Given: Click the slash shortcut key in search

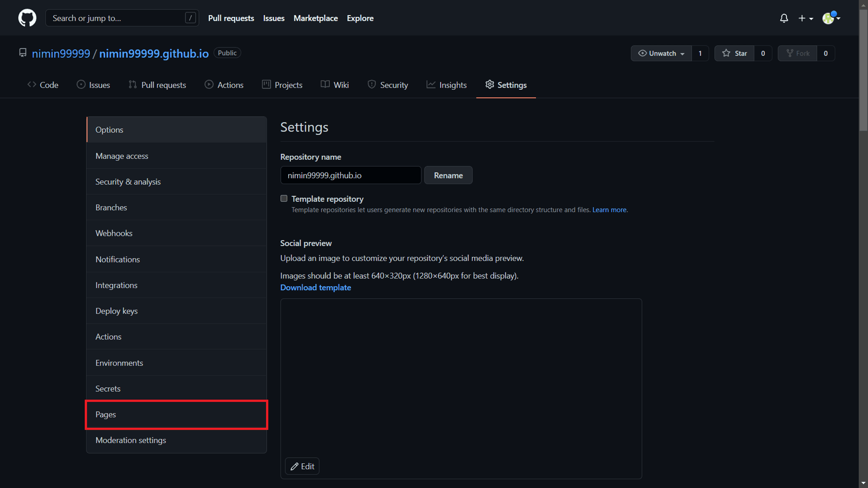Looking at the screenshot, I should 190,18.
